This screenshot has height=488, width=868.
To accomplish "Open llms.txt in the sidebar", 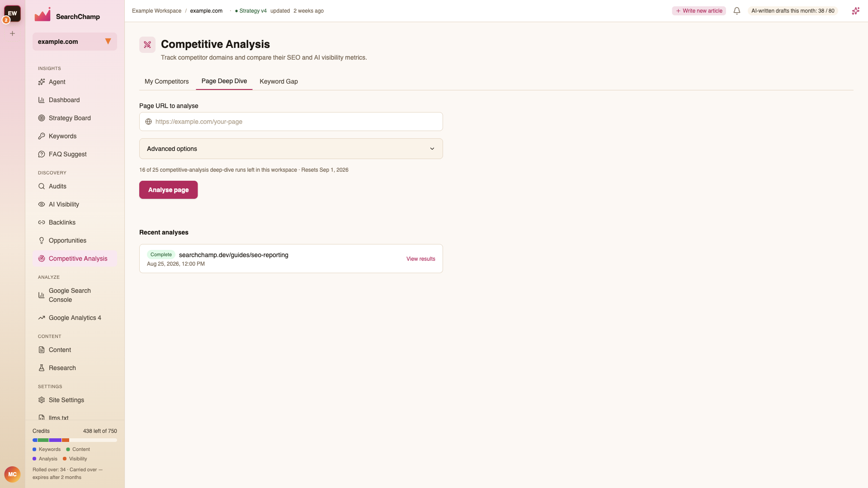I will click(75, 418).
